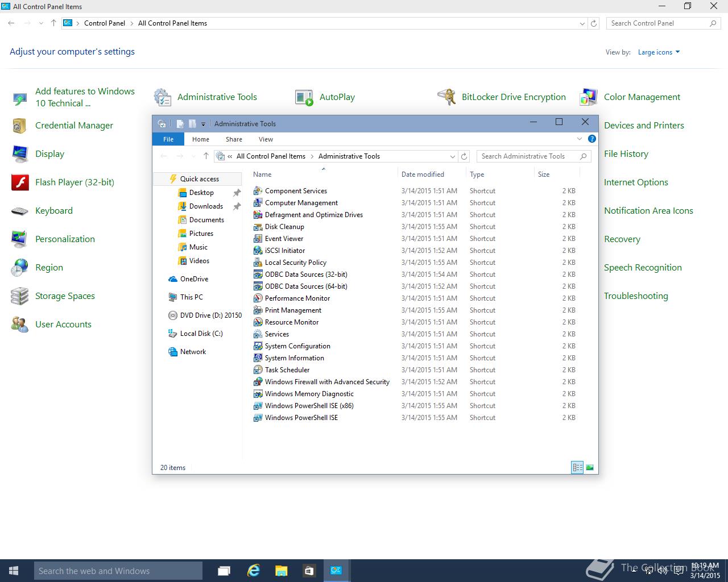
Task: Open the Home ribbon tab
Action: click(x=201, y=139)
